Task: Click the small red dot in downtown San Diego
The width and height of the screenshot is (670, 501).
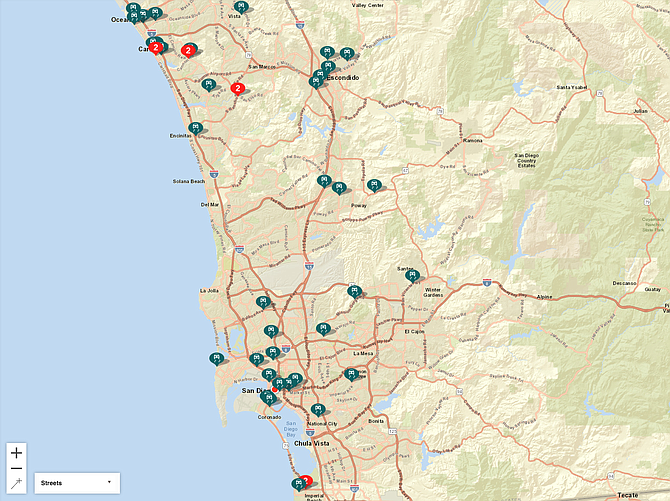Action: pyautogui.click(x=275, y=390)
